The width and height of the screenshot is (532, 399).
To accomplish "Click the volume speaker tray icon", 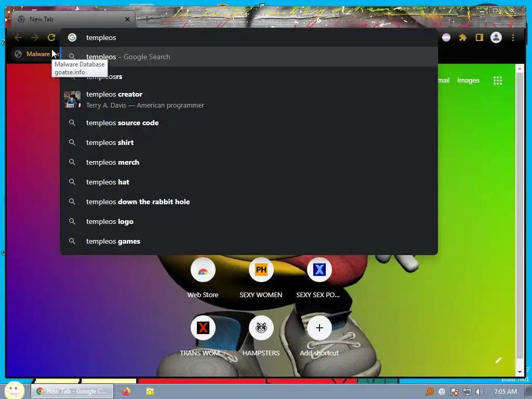I will [479, 392].
